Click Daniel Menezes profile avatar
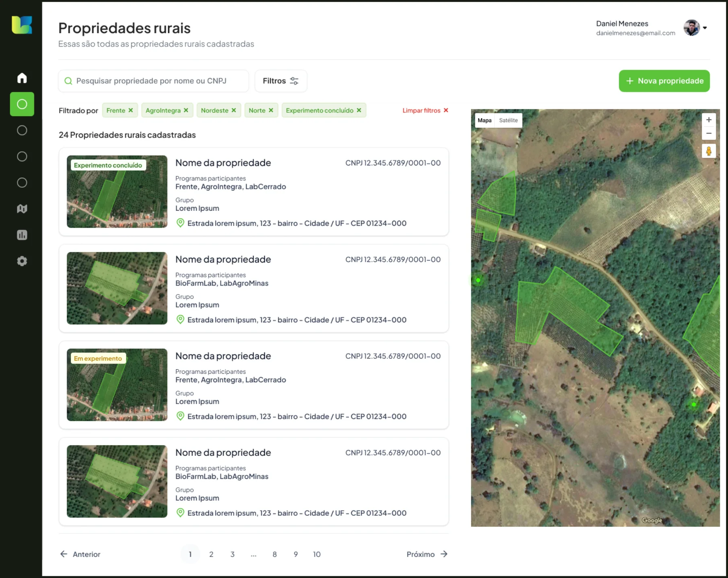728x578 pixels. [692, 28]
